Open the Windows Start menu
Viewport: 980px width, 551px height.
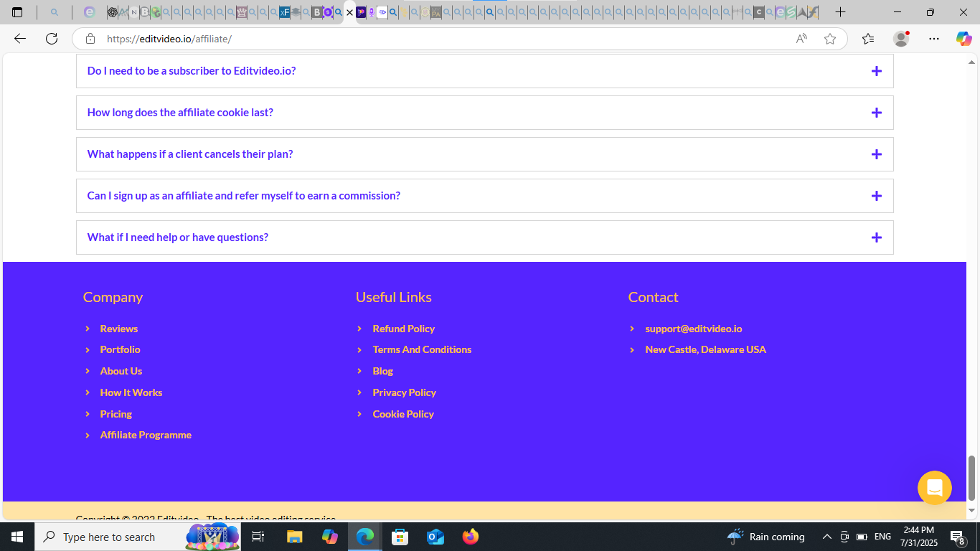point(17,537)
